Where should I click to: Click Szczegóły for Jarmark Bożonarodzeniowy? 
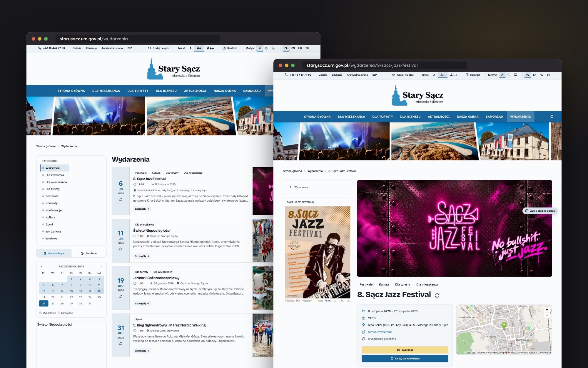click(x=142, y=303)
